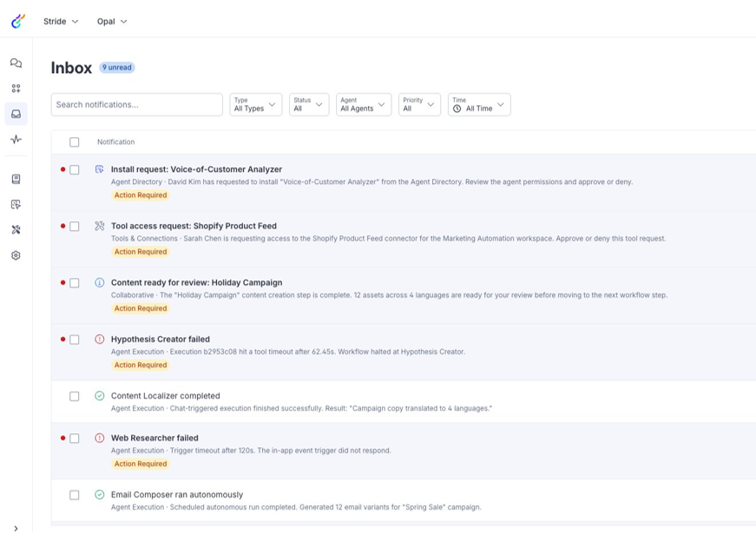Viewport: 756px width, 534px height.
Task: Click the Stride logo in the top bar
Action: point(15,21)
